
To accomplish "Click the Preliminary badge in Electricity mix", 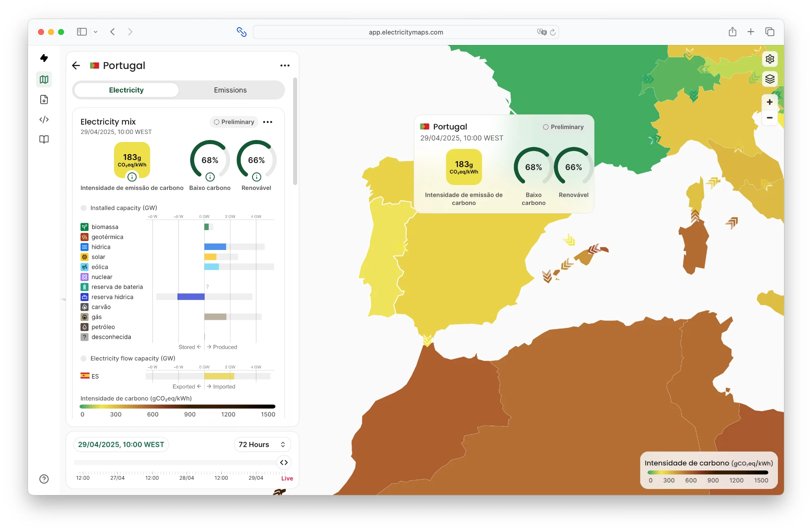I will 234,122.
